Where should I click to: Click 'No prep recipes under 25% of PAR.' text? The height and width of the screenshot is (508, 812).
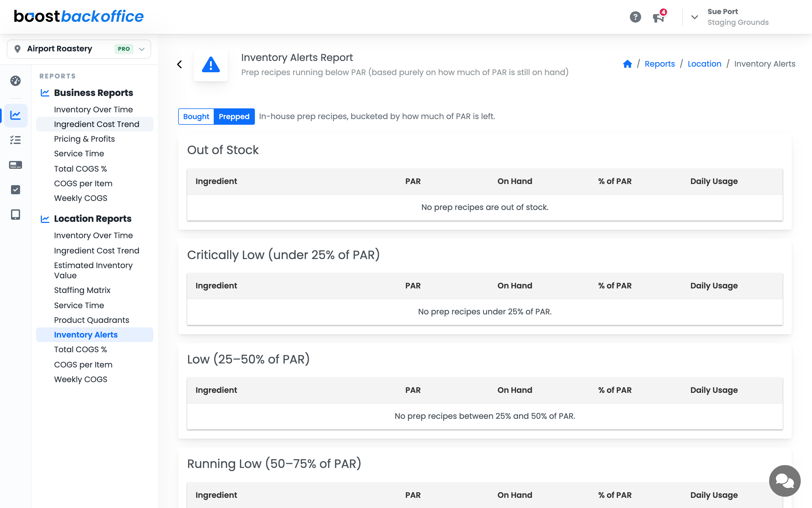point(484,312)
